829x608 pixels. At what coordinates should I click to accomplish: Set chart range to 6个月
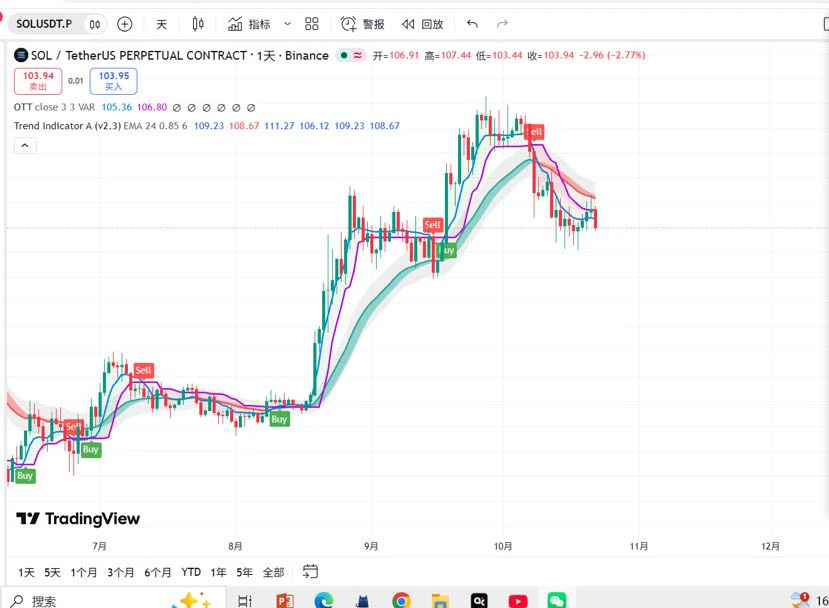point(158,572)
